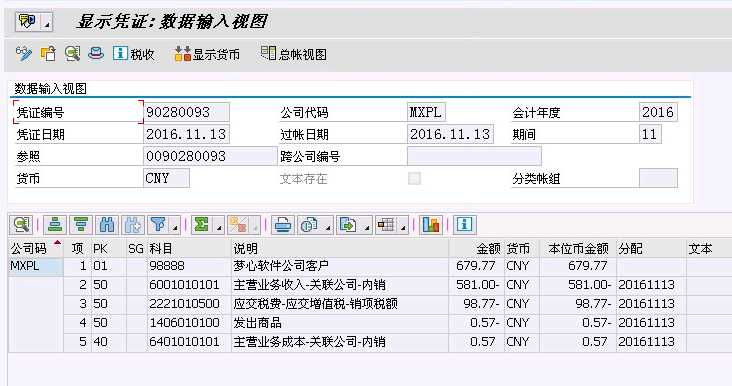Click the 本位币金额 column header
This screenshot has height=386, width=732.
[577, 248]
